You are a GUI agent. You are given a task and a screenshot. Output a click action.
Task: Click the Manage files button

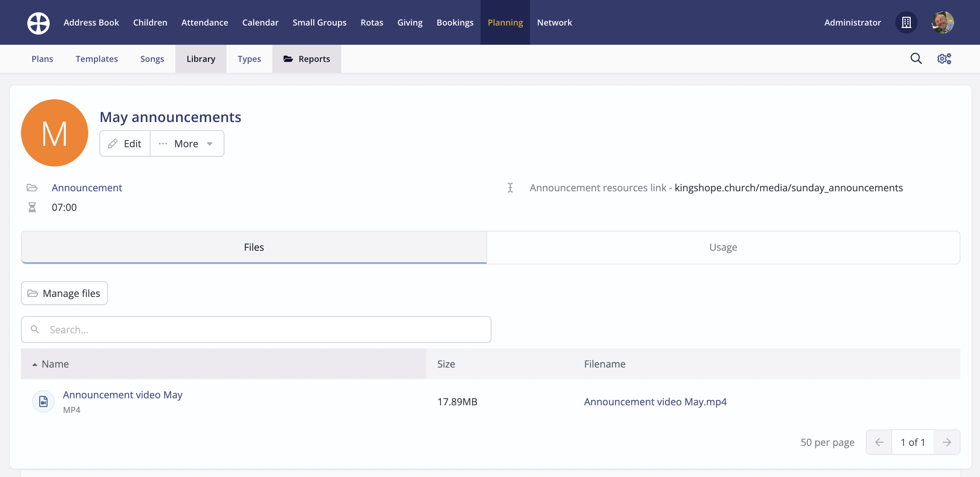(64, 293)
